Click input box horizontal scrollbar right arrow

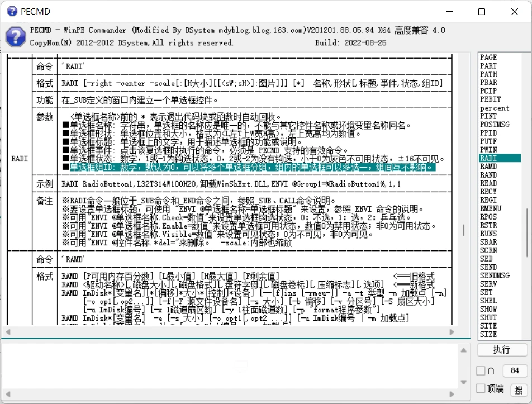click(x=452, y=394)
